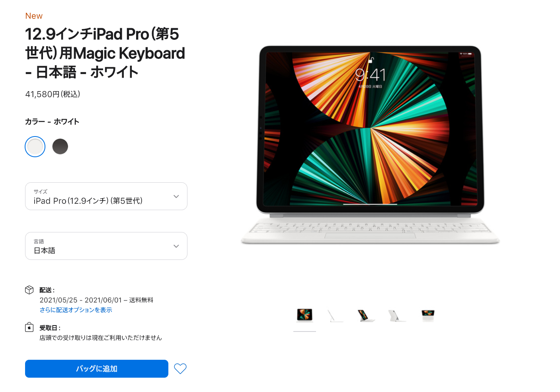This screenshot has width=560, height=392.
Task: Add the item with the バッグに追加 button
Action: pyautogui.click(x=97, y=369)
